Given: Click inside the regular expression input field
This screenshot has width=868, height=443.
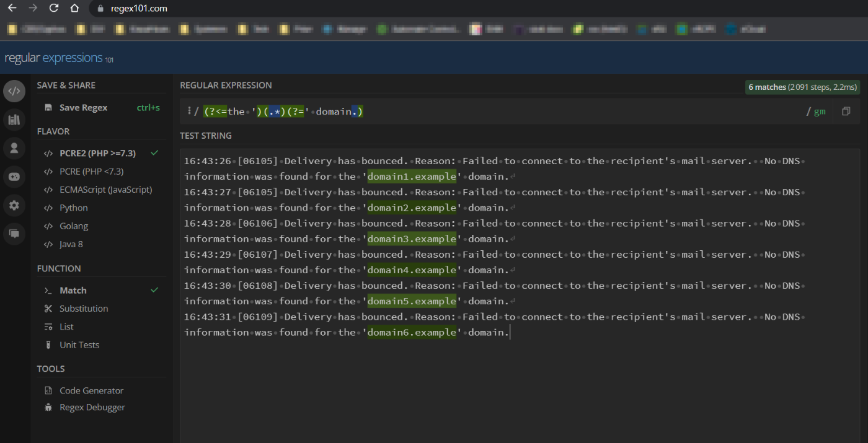Looking at the screenshot, I should point(558,112).
